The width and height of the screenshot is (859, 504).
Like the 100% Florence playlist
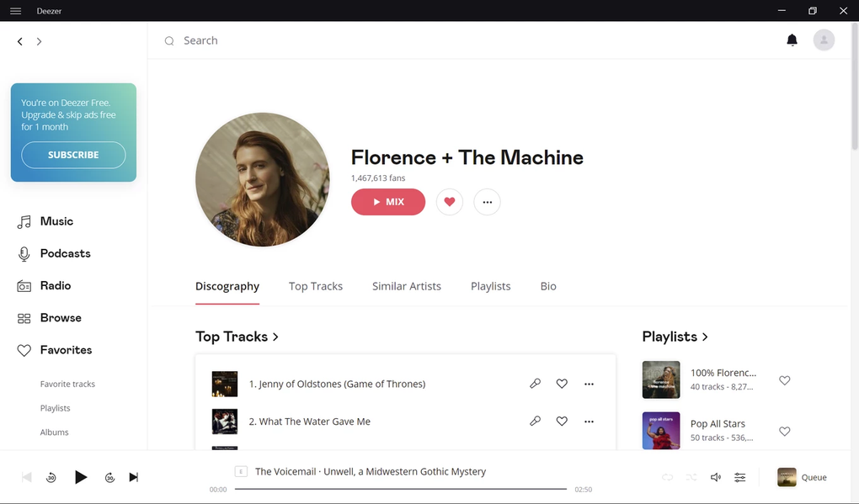coord(784,379)
